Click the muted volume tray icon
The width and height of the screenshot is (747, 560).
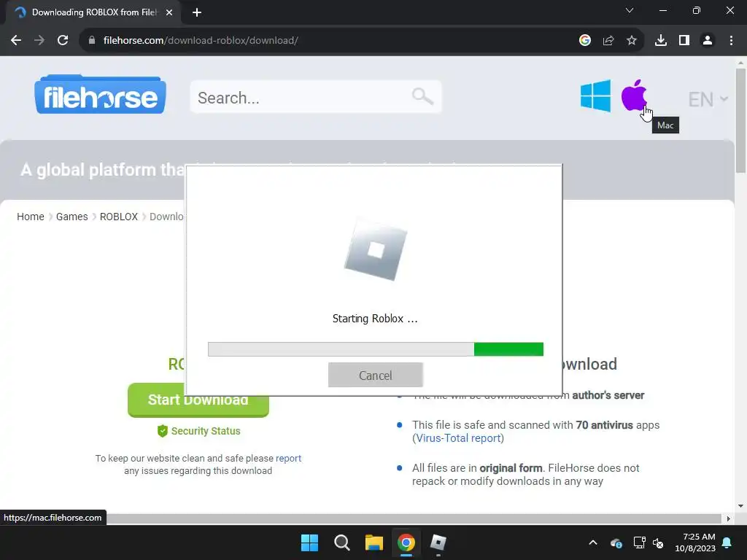tap(659, 542)
